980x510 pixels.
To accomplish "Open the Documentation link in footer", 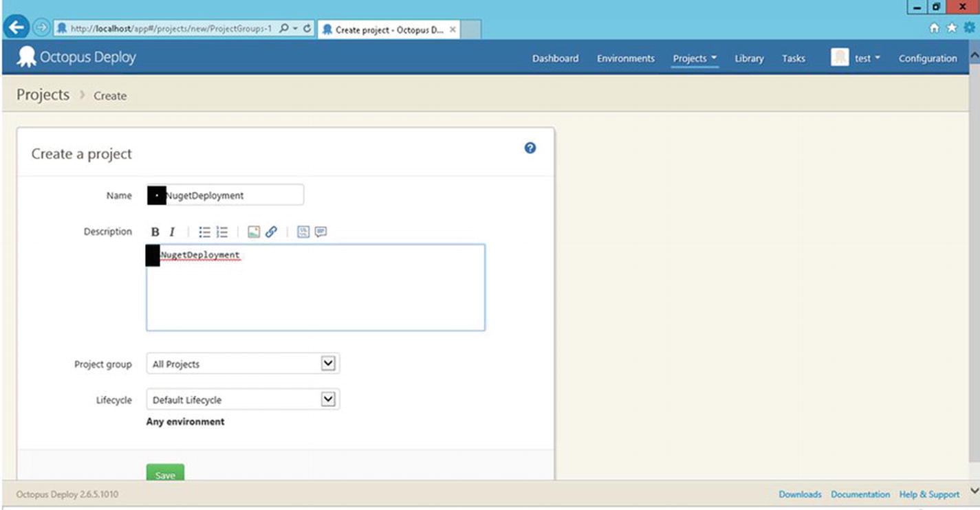I will click(860, 494).
